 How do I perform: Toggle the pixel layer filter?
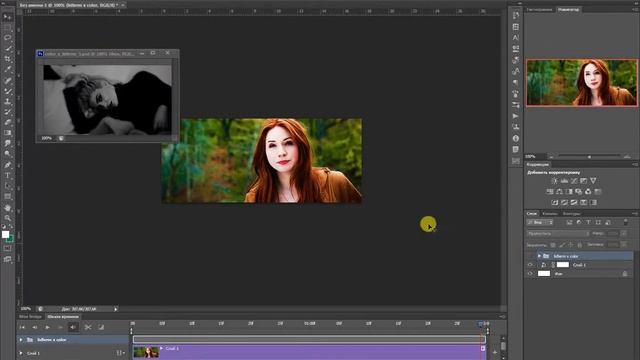(x=569, y=222)
